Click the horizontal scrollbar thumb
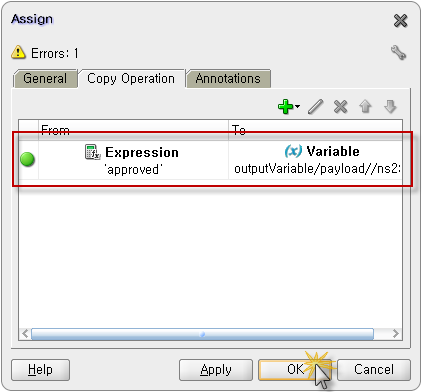Screen dimensions: 422x392 point(202,334)
